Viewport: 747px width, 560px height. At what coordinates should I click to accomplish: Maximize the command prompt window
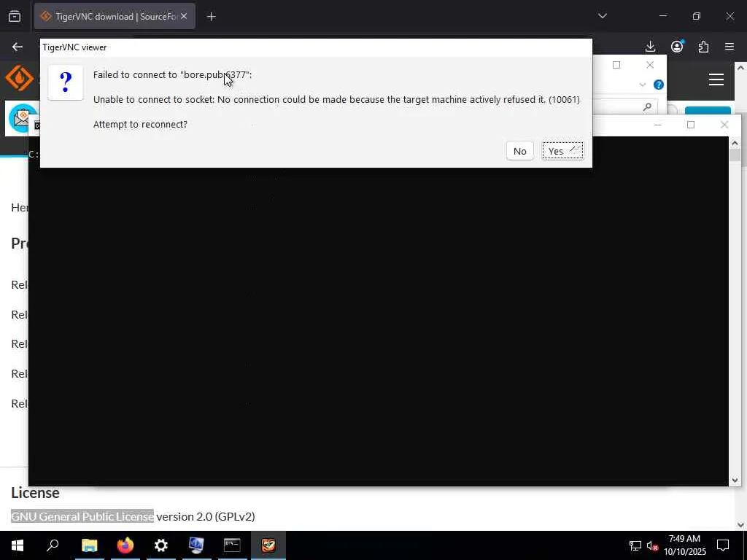click(x=691, y=125)
